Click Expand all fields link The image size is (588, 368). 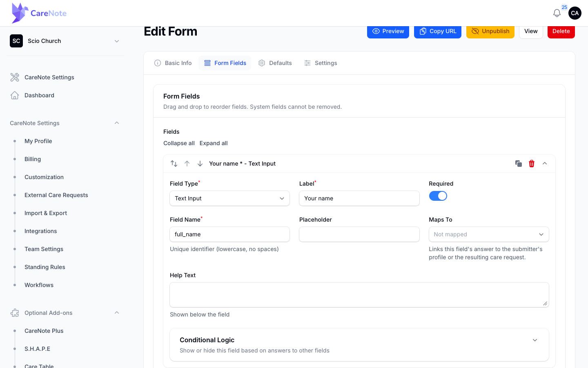pos(214,143)
